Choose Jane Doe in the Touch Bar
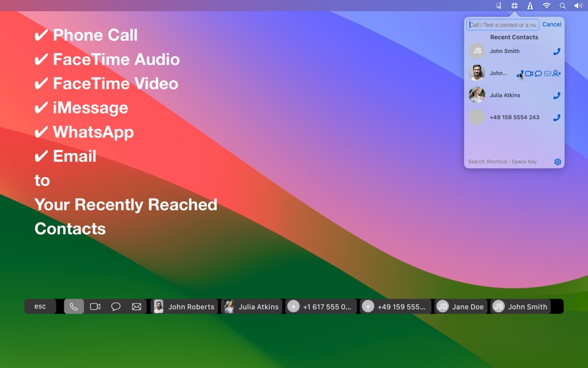Viewport: 588px width, 368px height. pyautogui.click(x=460, y=307)
